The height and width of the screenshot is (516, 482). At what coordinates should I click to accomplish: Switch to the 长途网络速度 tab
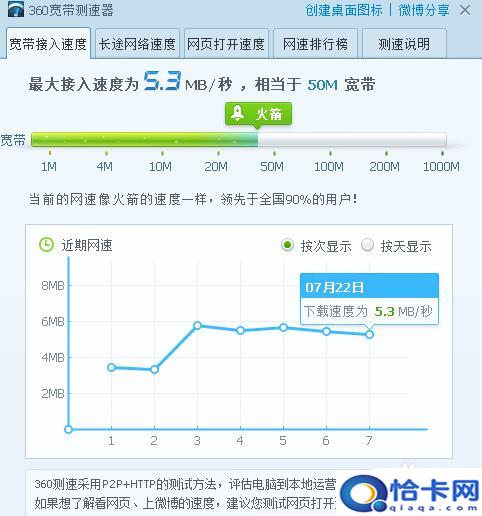[x=137, y=44]
